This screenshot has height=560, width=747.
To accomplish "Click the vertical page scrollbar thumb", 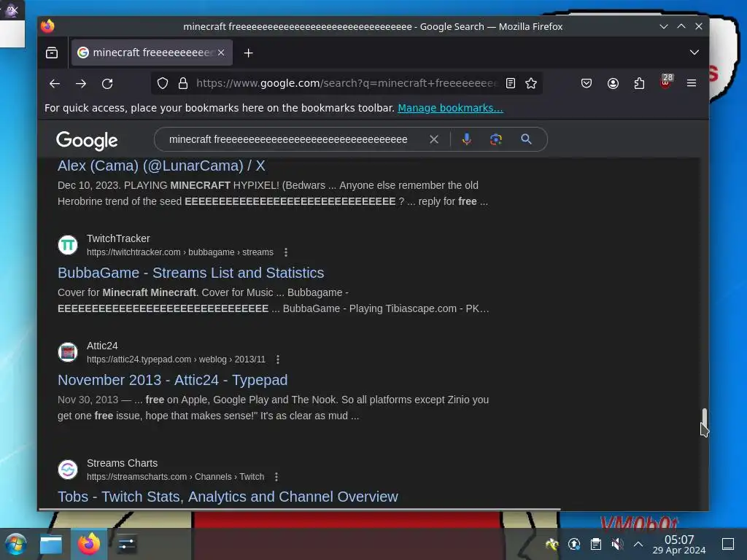I will click(x=704, y=418).
